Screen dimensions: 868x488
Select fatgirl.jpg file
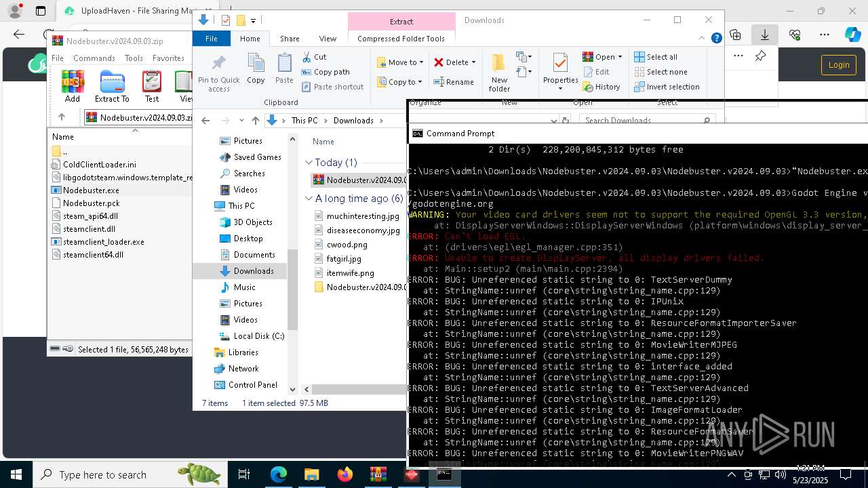pyautogui.click(x=344, y=259)
